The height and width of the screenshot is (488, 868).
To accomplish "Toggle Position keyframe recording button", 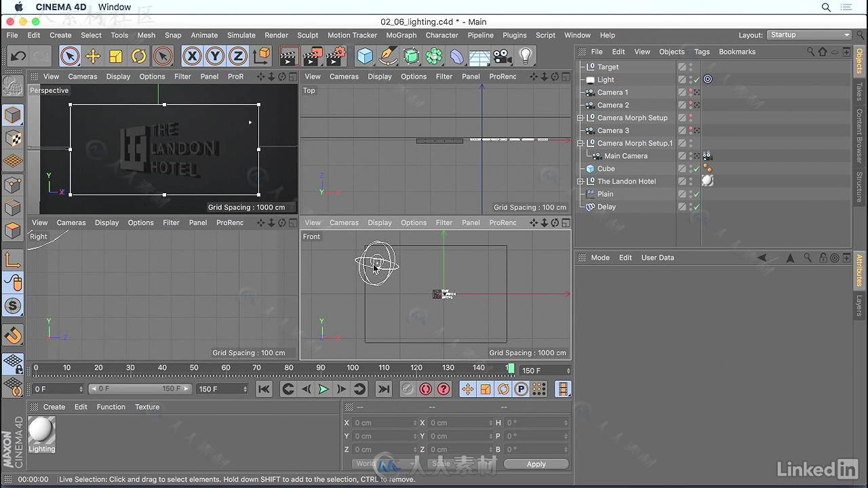I will click(467, 389).
